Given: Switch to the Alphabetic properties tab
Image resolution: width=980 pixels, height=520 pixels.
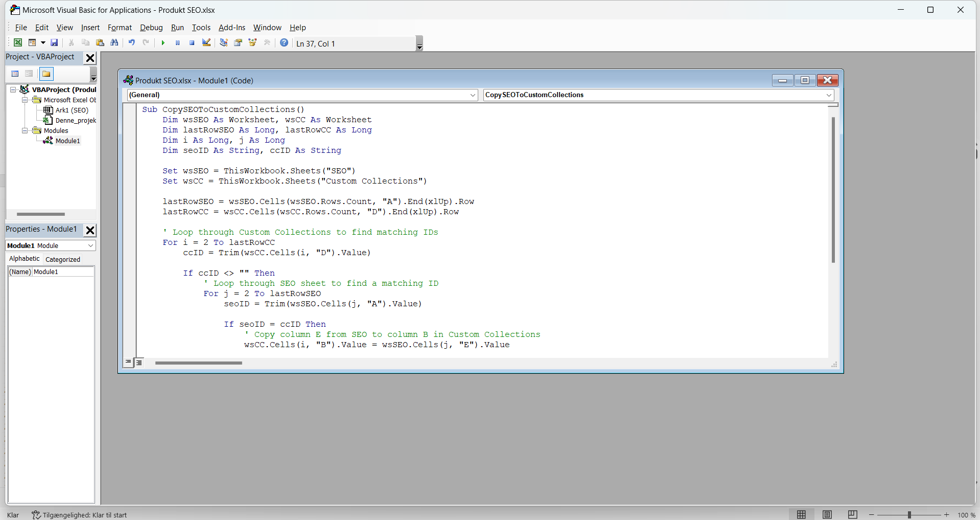Looking at the screenshot, I should 24,259.
